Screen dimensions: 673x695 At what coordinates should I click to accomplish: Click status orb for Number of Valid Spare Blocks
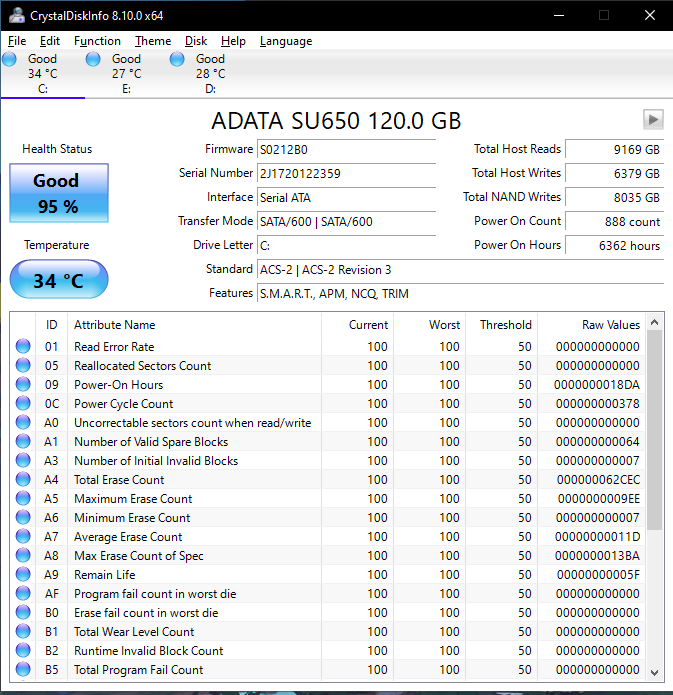point(23,441)
